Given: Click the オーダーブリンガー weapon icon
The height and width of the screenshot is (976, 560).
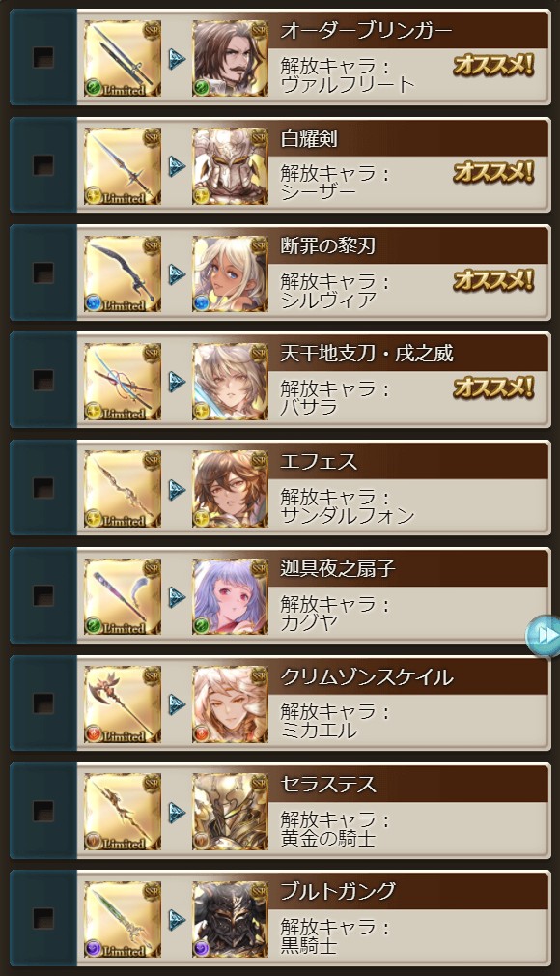Looking at the screenshot, I should [x=123, y=59].
